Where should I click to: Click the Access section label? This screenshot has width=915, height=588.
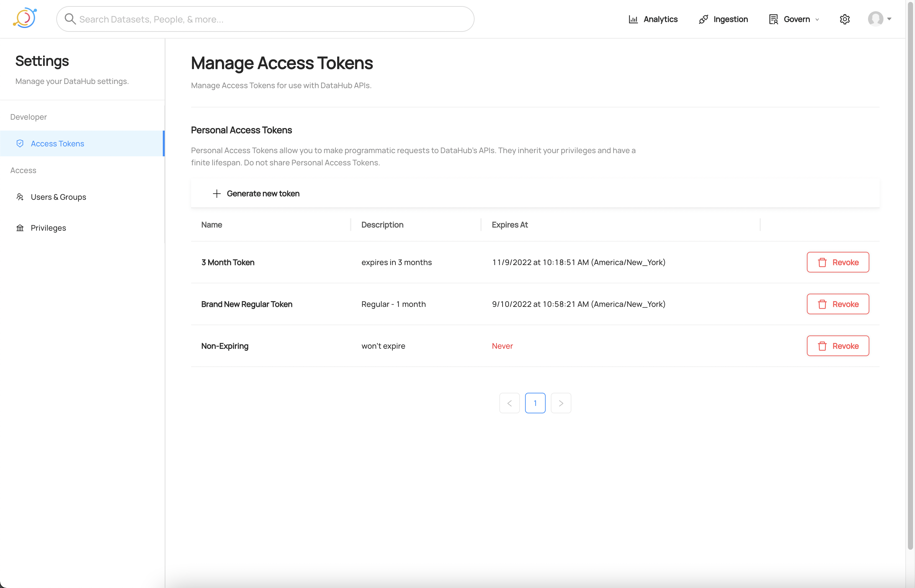click(x=23, y=170)
